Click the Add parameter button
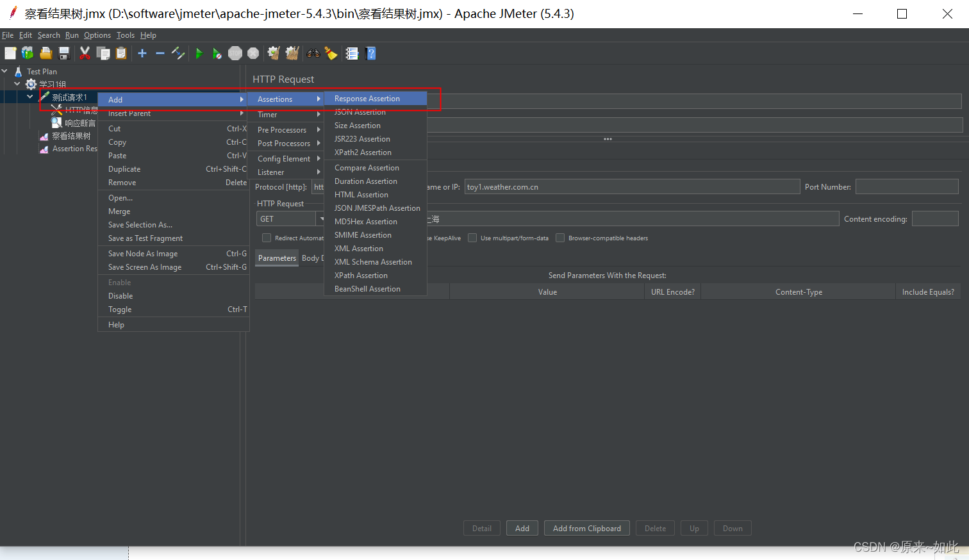Viewport: 969px width, 560px height. (522, 529)
